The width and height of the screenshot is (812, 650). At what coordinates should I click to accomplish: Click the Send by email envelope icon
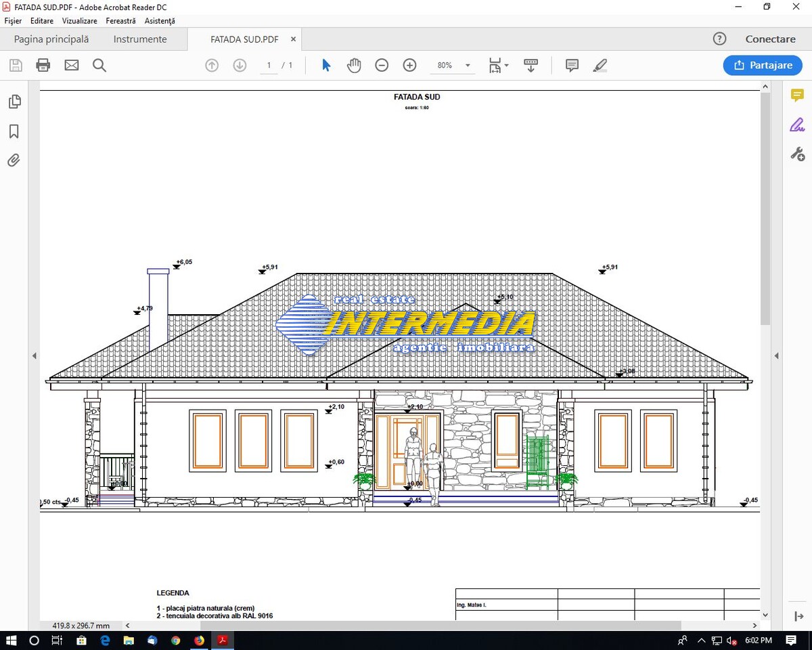(72, 66)
